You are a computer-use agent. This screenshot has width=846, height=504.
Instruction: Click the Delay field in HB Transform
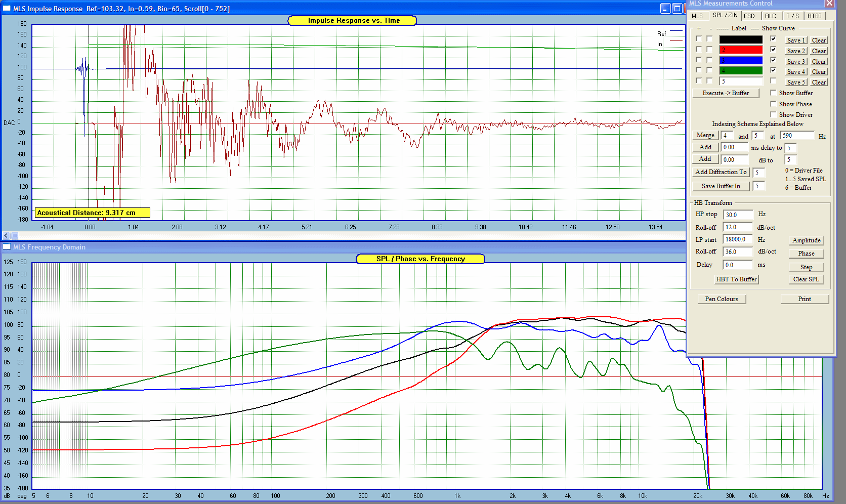[738, 265]
